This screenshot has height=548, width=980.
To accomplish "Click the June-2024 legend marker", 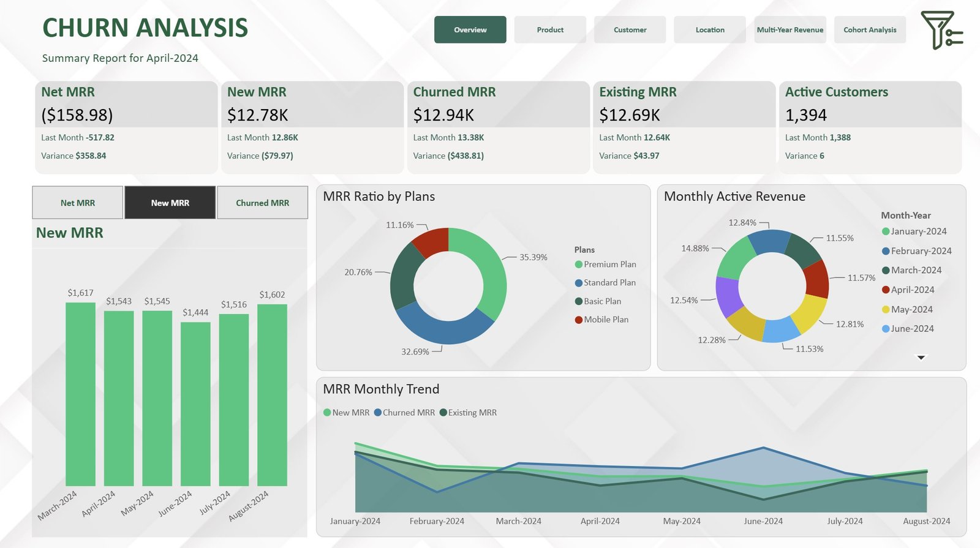I will (x=886, y=329).
